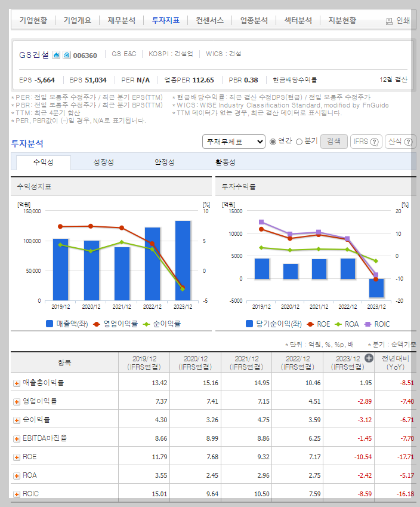Expand the EBITDA마진율 row
This screenshot has width=420, height=507.
[17, 439]
